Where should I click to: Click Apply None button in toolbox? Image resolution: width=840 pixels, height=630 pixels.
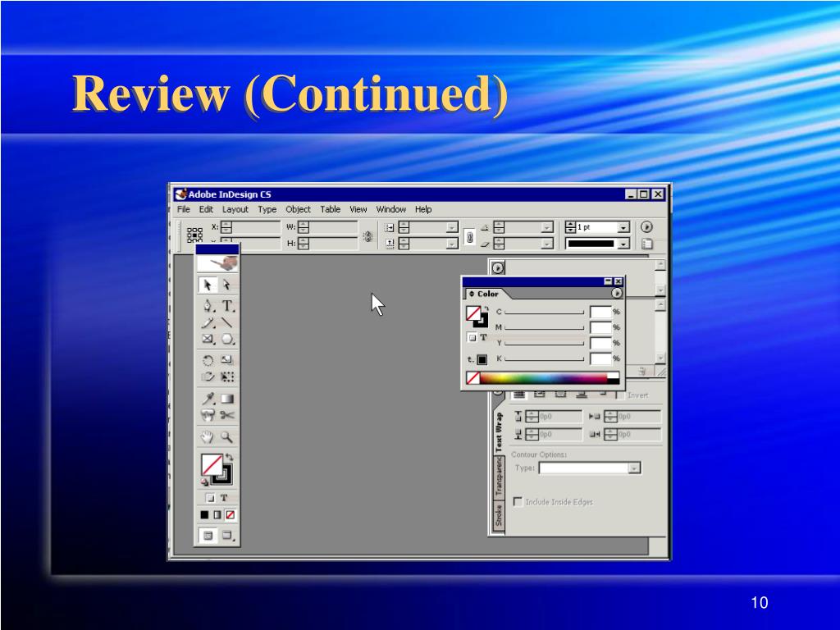click(x=230, y=515)
